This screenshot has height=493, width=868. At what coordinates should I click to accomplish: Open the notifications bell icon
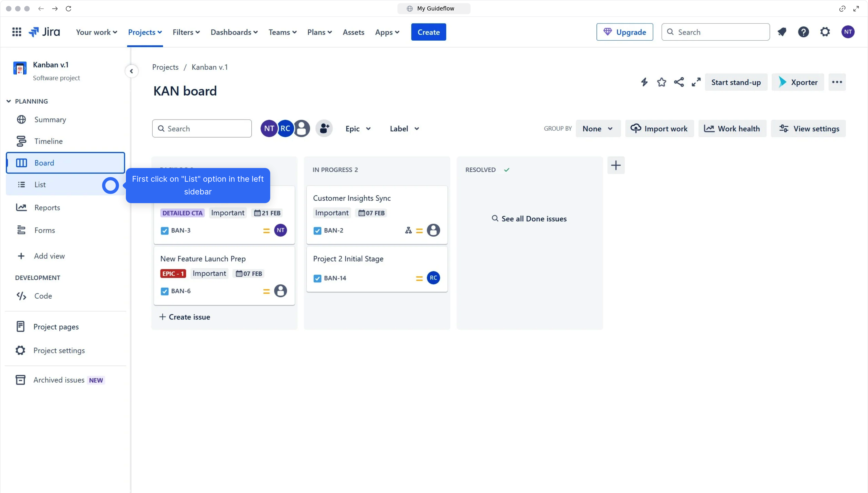pyautogui.click(x=782, y=31)
